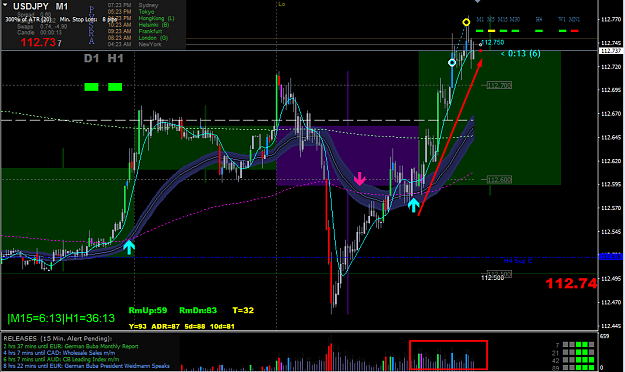Viewport: 625px width, 372px height.
Task: Click the blue H4 Sup C label
Action: (518, 261)
